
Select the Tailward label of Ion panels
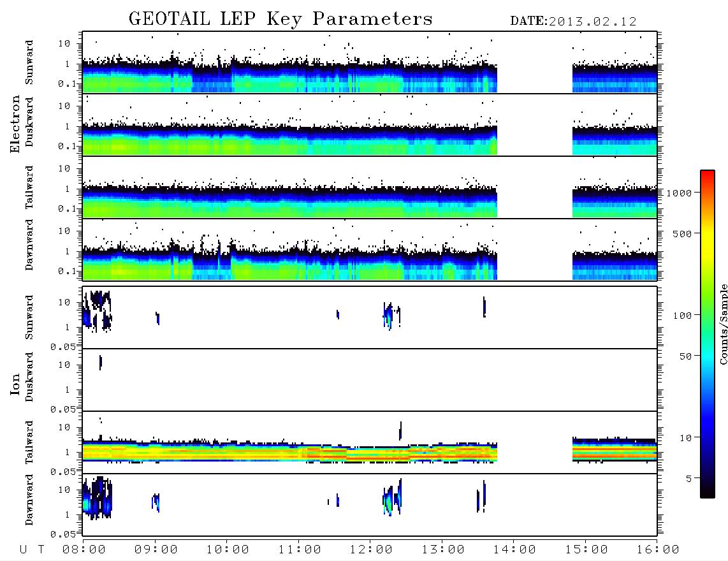[x=29, y=442]
